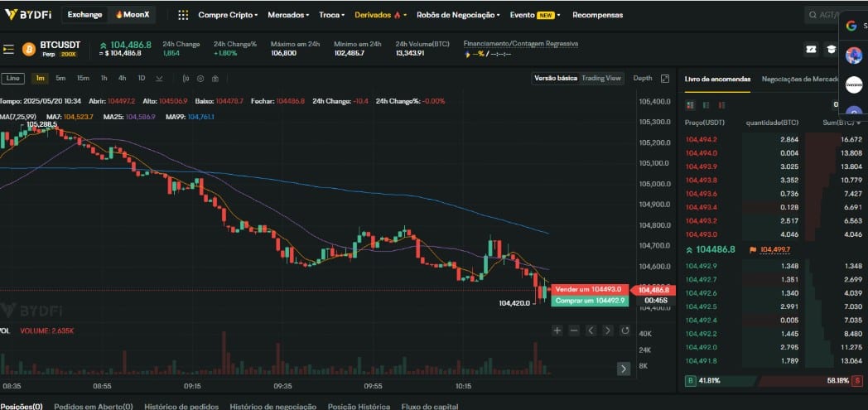Open the candlestick chart type icon
The height and width of the screenshot is (410, 868).
tap(186, 79)
